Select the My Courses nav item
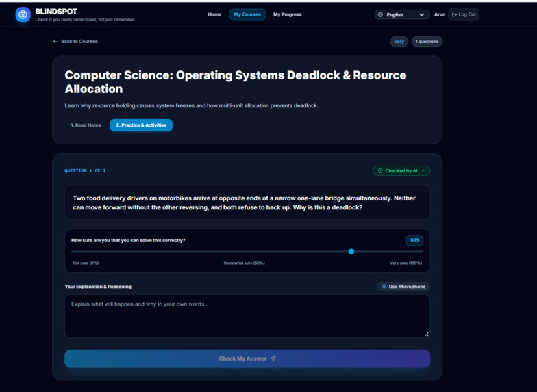 point(247,14)
